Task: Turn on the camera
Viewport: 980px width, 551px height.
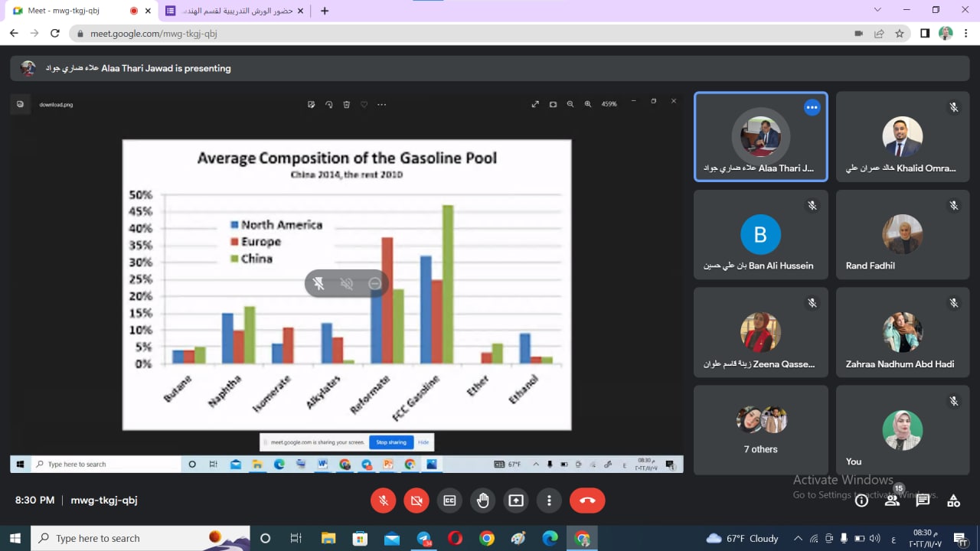Action: (416, 500)
